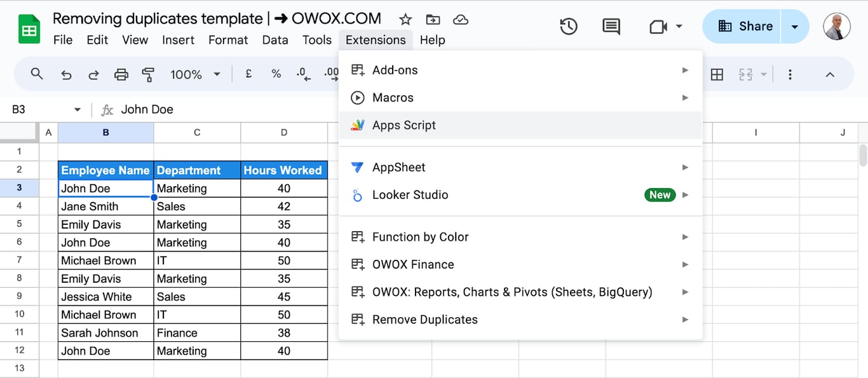
Task: Activate the paint format tool
Action: pyautogui.click(x=148, y=75)
